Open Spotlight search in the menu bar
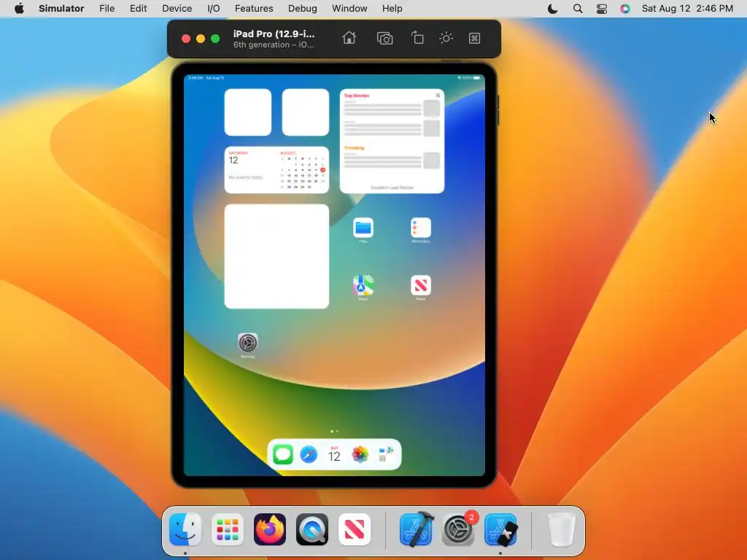This screenshot has width=747, height=560. tap(578, 9)
